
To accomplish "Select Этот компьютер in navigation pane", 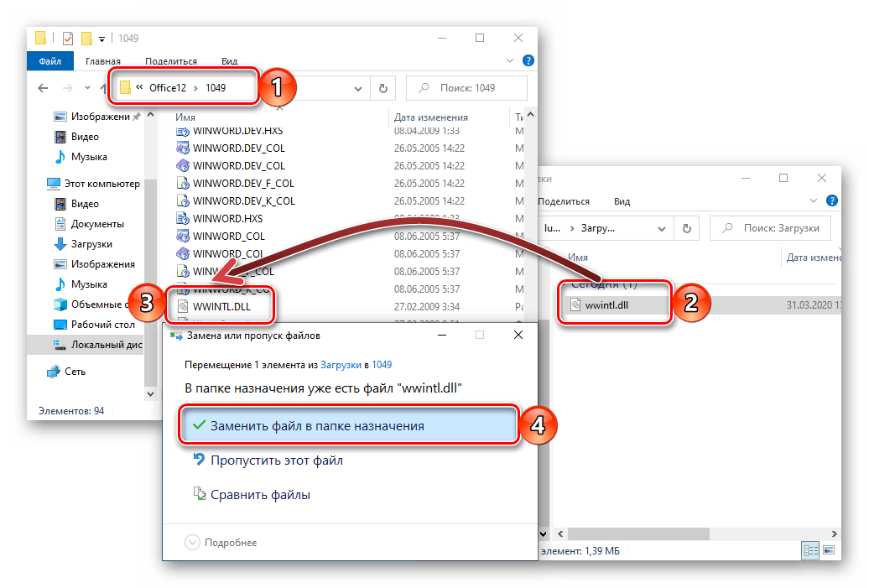I will (x=93, y=184).
